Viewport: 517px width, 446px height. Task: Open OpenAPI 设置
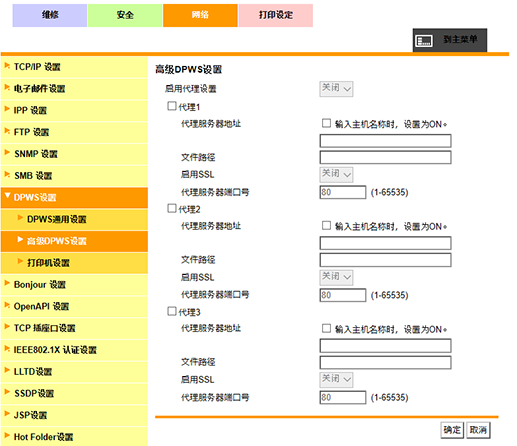pyautogui.click(x=74, y=306)
